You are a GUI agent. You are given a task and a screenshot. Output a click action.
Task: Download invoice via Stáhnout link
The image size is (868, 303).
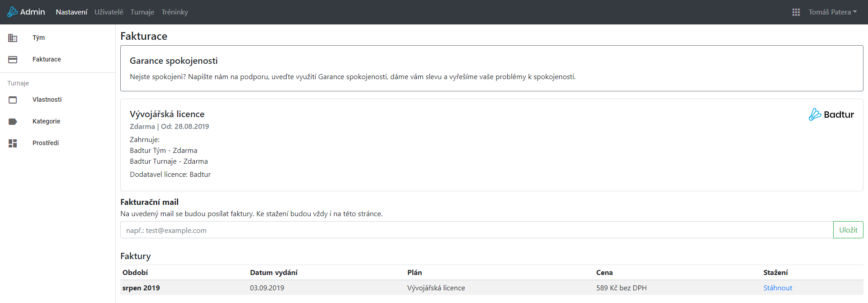pos(778,288)
